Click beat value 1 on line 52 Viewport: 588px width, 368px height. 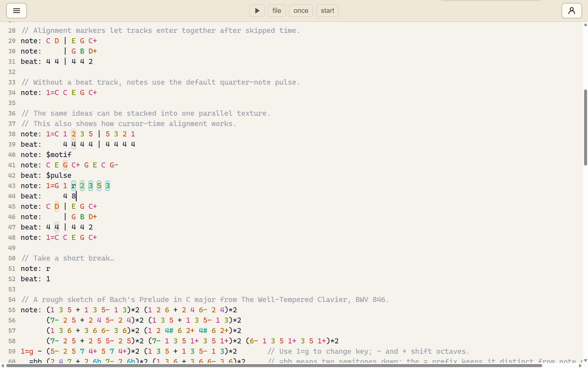pyautogui.click(x=48, y=279)
